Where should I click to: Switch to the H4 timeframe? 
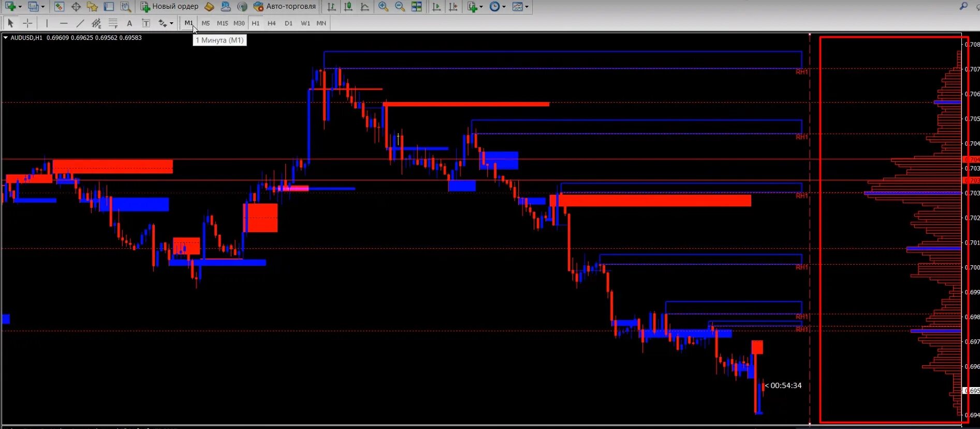(272, 23)
